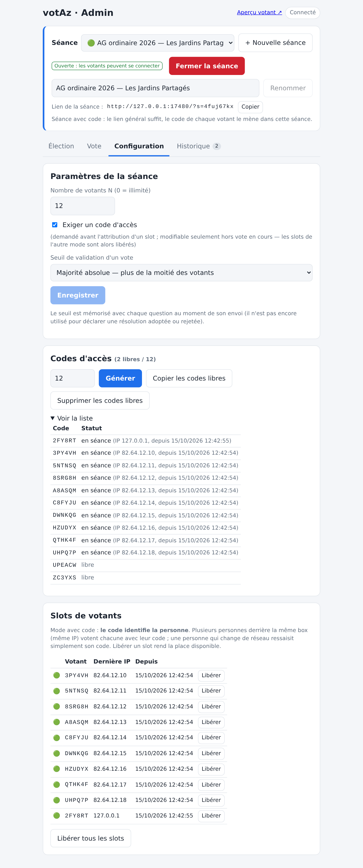Open the Aperçu votant link
The image size is (363, 868).
259,12
